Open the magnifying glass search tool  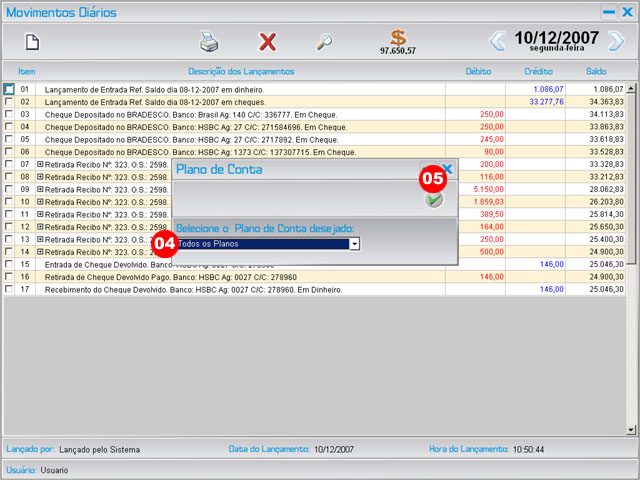[x=324, y=42]
